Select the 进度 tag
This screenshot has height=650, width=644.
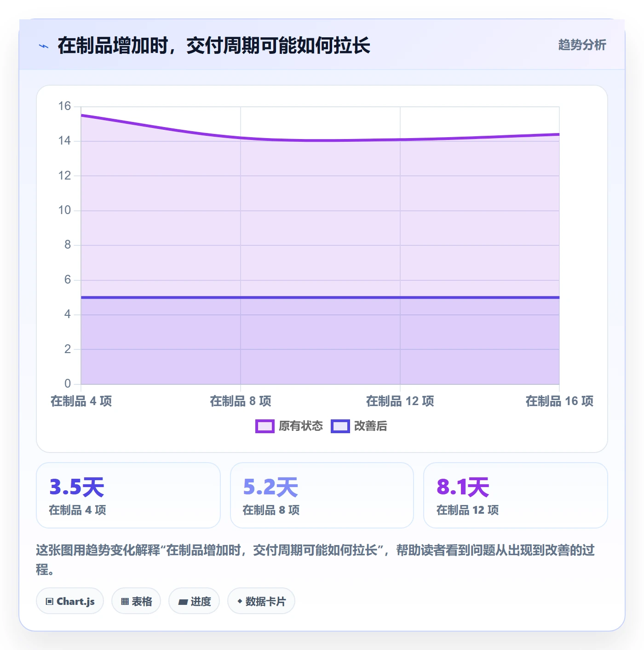194,601
